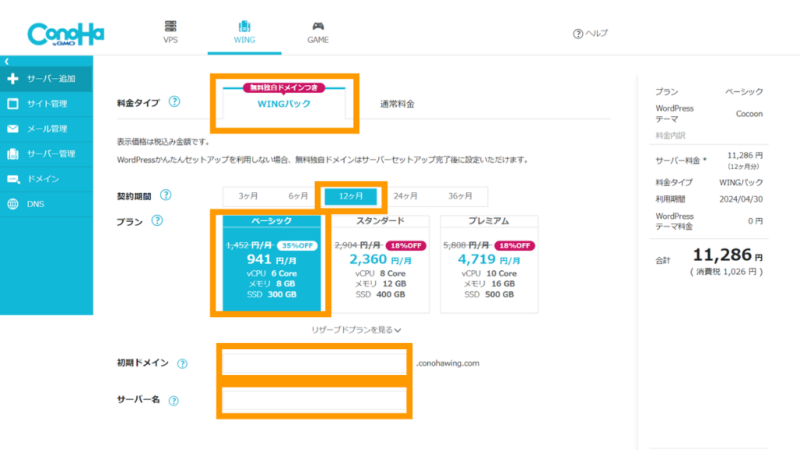Screen dimensions: 800x450
Task: Click the help question mark icon
Action: pyautogui.click(x=578, y=34)
